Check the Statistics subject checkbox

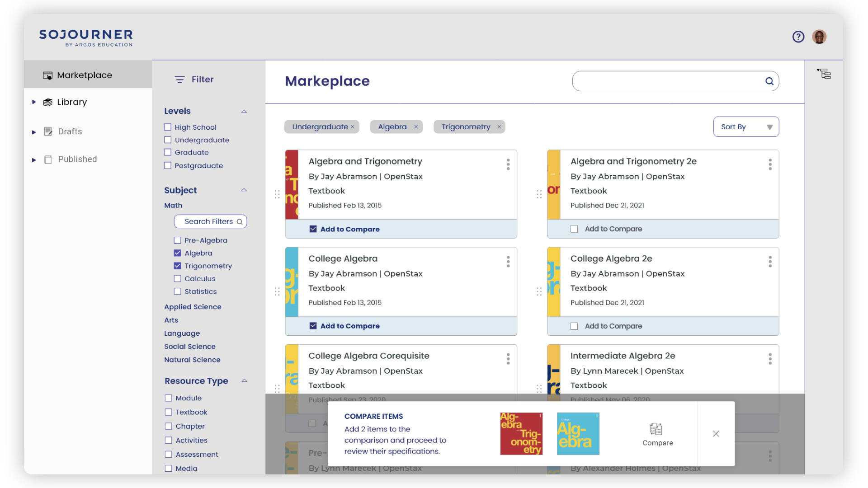point(177,291)
